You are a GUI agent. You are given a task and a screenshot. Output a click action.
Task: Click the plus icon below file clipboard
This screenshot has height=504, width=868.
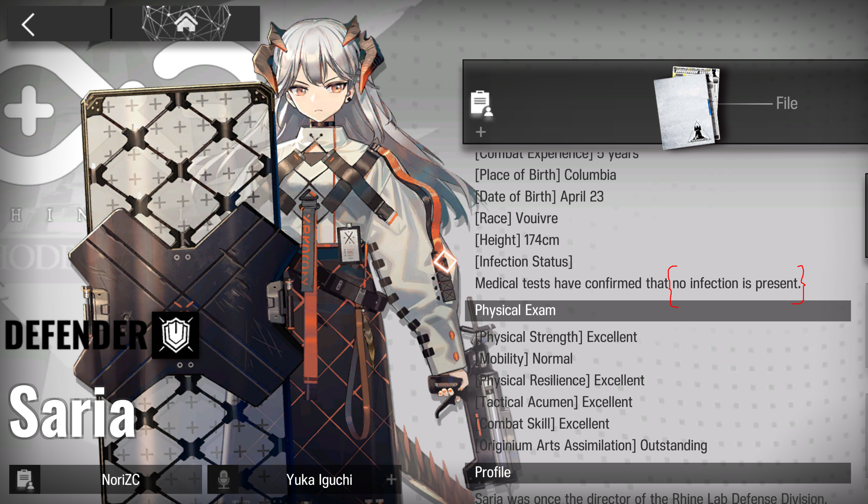pos(481,132)
